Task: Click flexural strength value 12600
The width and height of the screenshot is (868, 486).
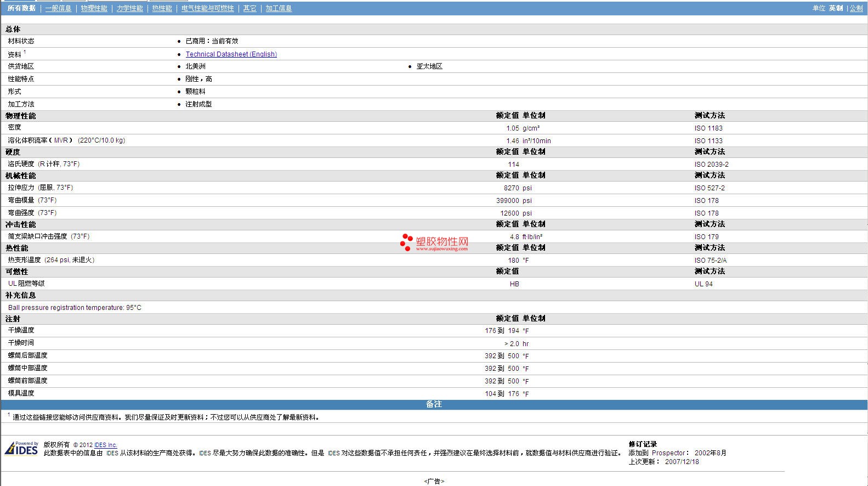Action: (x=509, y=213)
